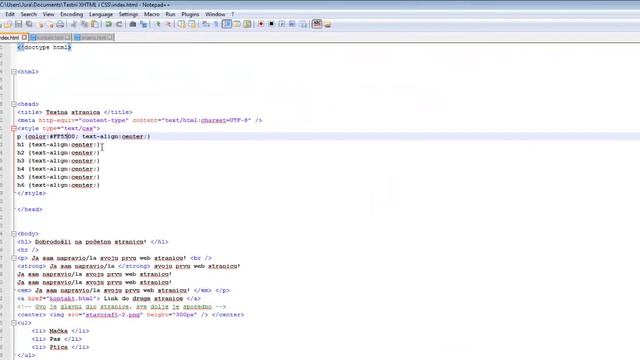The height and width of the screenshot is (360, 640).
Task: Click the Close document toolbar icon
Action: (x=40, y=24)
